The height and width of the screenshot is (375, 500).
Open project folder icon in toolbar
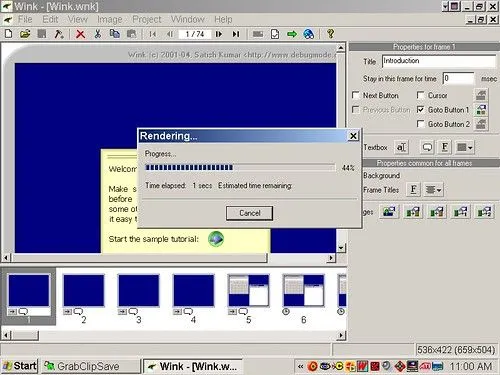(25, 34)
